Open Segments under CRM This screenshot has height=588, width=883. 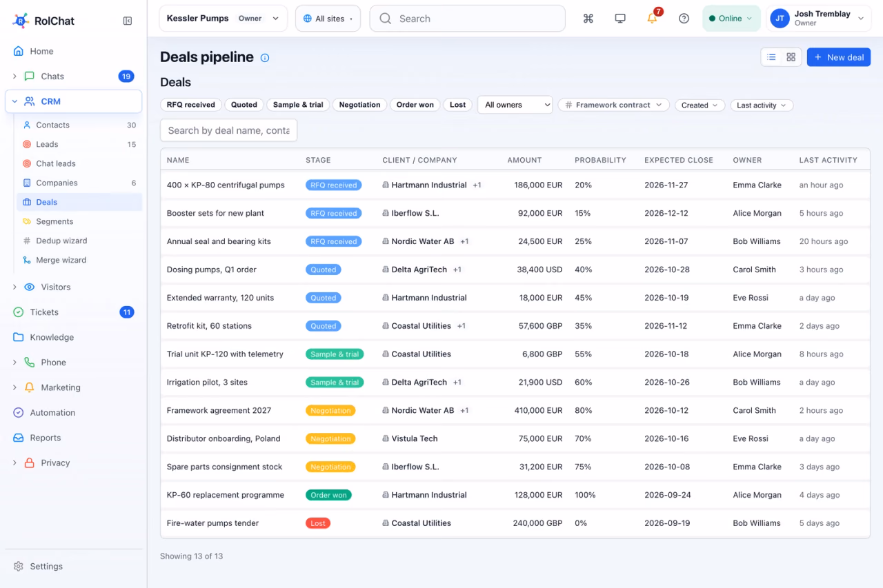pyautogui.click(x=79, y=221)
